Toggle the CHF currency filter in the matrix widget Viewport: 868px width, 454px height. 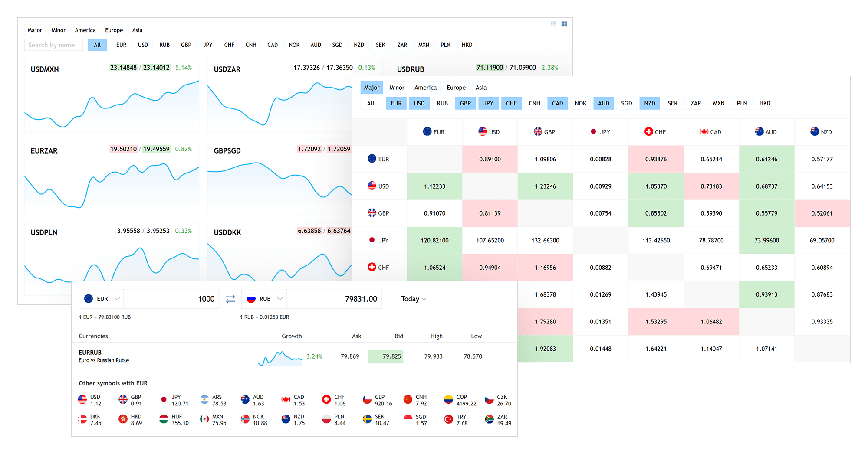(511, 103)
